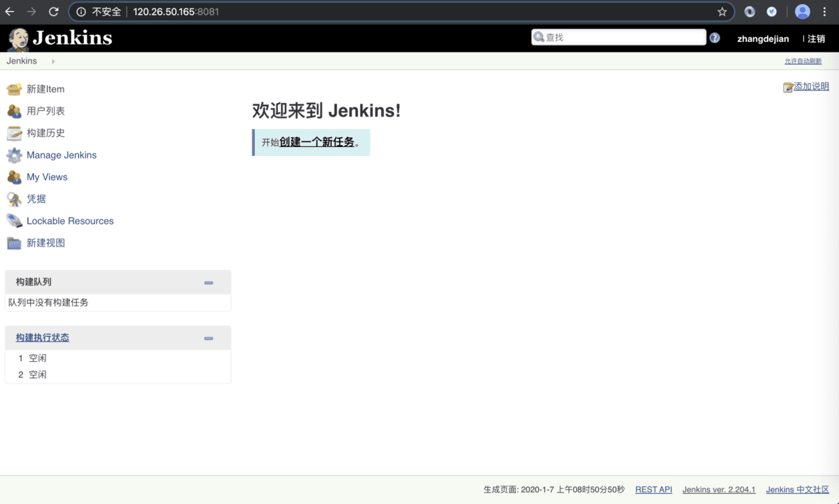This screenshot has width=839, height=504.
Task: Collapse the 构建执行状态 panel
Action: coord(208,338)
